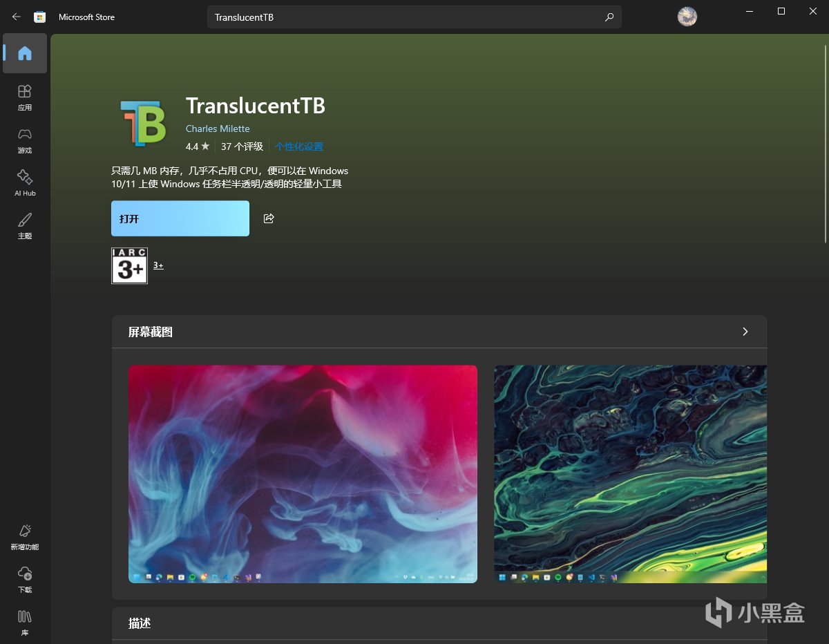This screenshot has height=644, width=829.
Task: Minimize the Microsoft Store window
Action: tap(749, 11)
